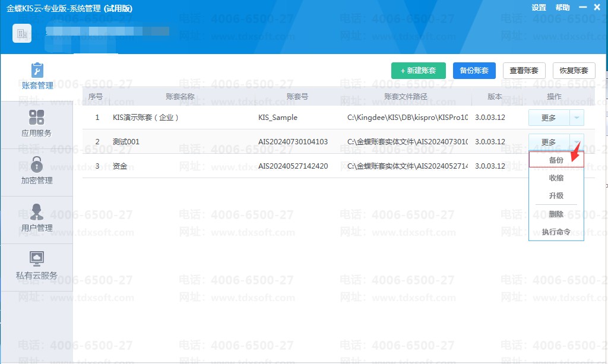Click the 版本 column header
This screenshot has height=364, width=608.
coord(495,97)
